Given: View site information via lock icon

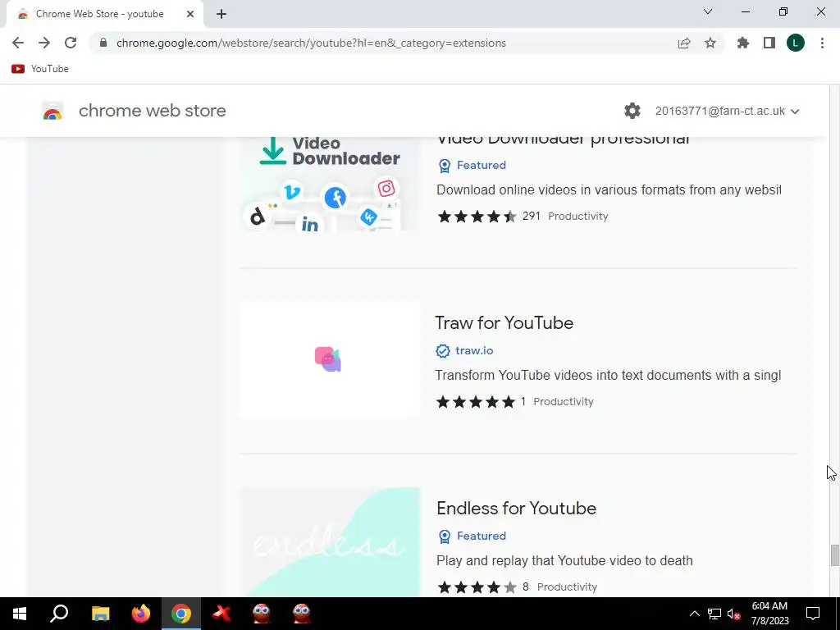Looking at the screenshot, I should pyautogui.click(x=103, y=43).
